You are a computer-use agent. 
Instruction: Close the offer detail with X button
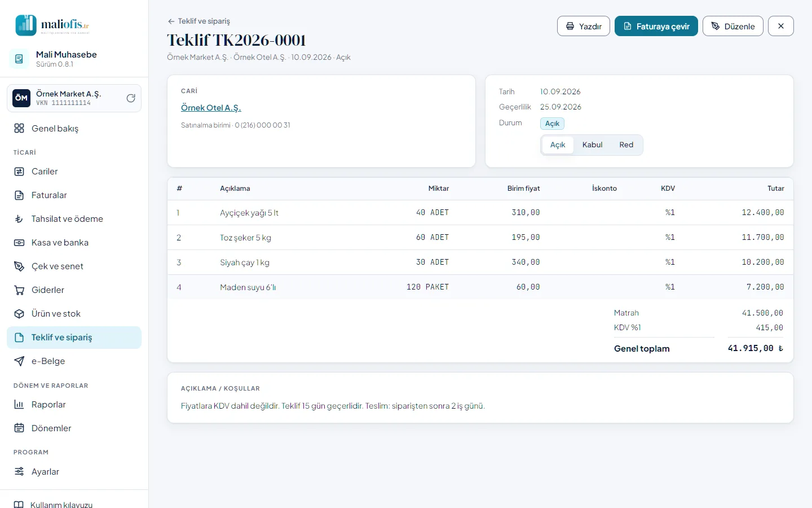click(781, 26)
